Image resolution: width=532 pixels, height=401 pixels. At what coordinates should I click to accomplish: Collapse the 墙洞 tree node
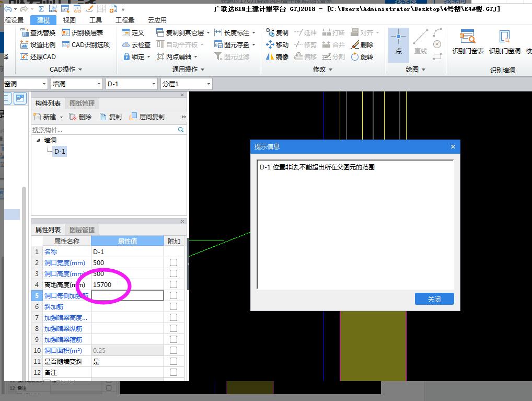[x=38, y=140]
